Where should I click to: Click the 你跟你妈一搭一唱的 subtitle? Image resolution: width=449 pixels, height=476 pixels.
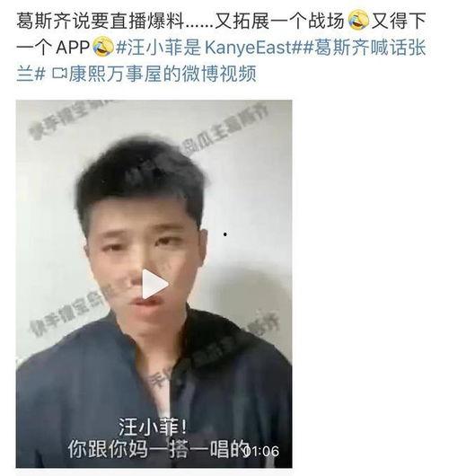click(157, 450)
